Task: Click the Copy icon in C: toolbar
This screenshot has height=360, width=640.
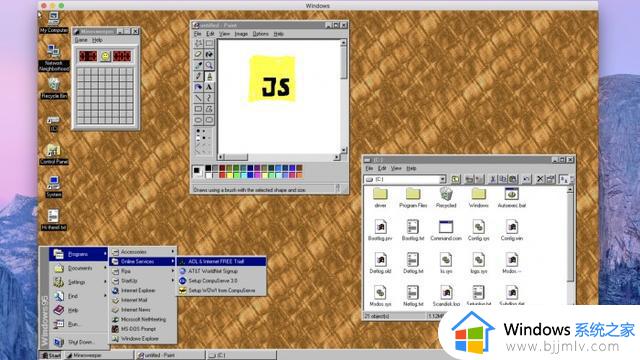Action: pos(503,179)
